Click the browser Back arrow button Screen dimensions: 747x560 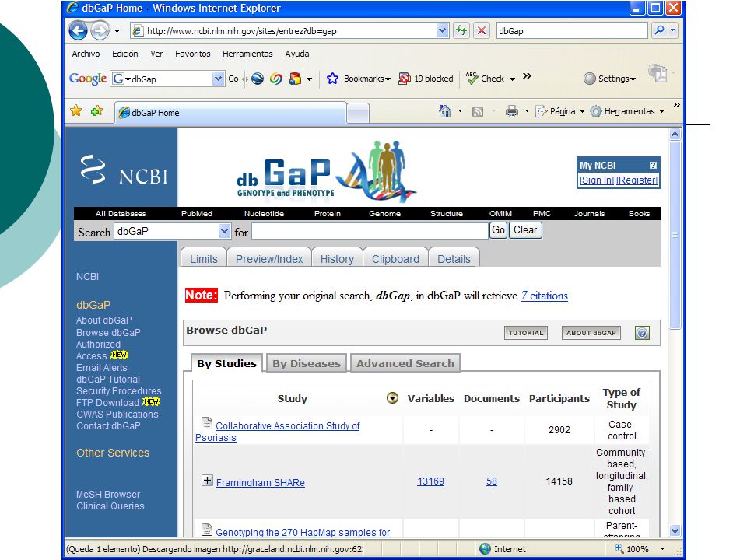pos(78,31)
